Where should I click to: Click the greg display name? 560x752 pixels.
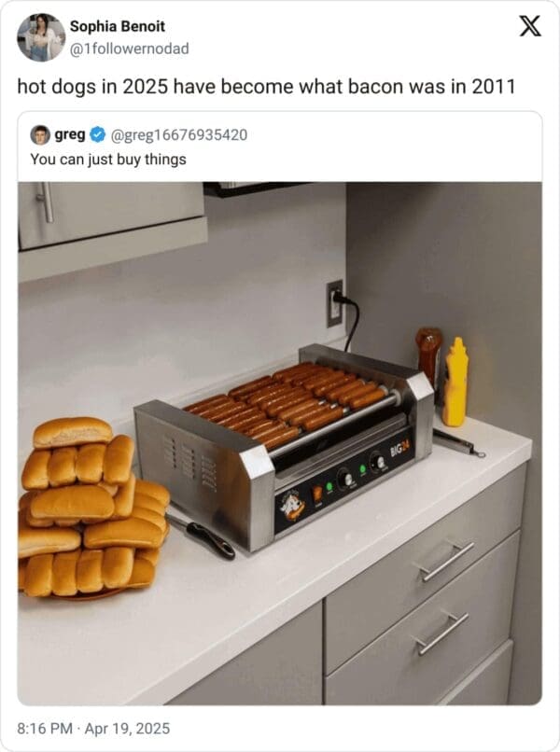coord(70,134)
